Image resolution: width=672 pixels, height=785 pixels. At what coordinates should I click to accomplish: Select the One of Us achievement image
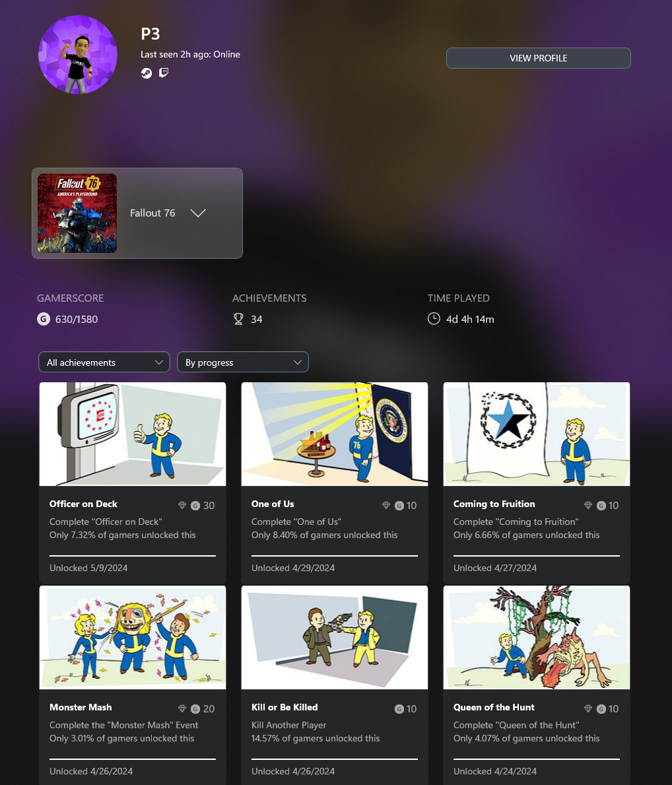pos(335,434)
